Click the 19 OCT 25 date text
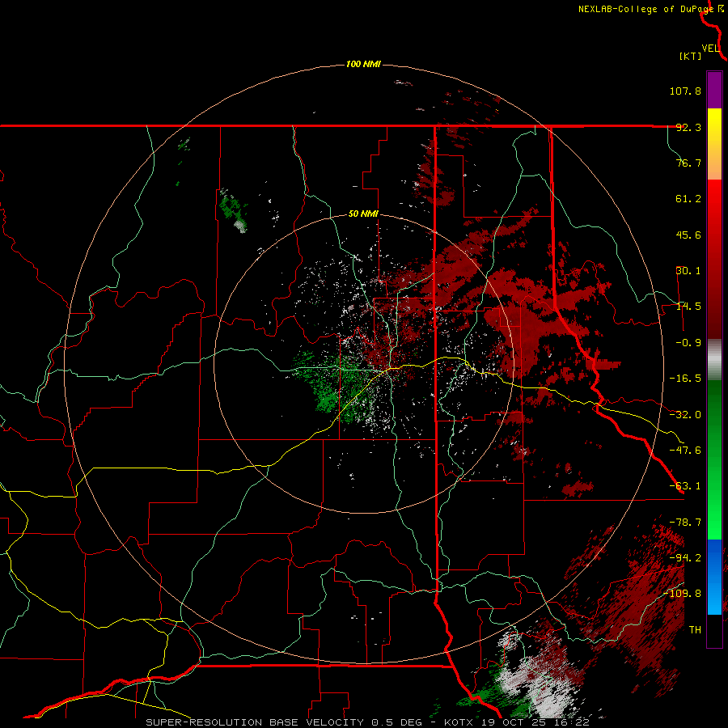 pyautogui.click(x=513, y=722)
